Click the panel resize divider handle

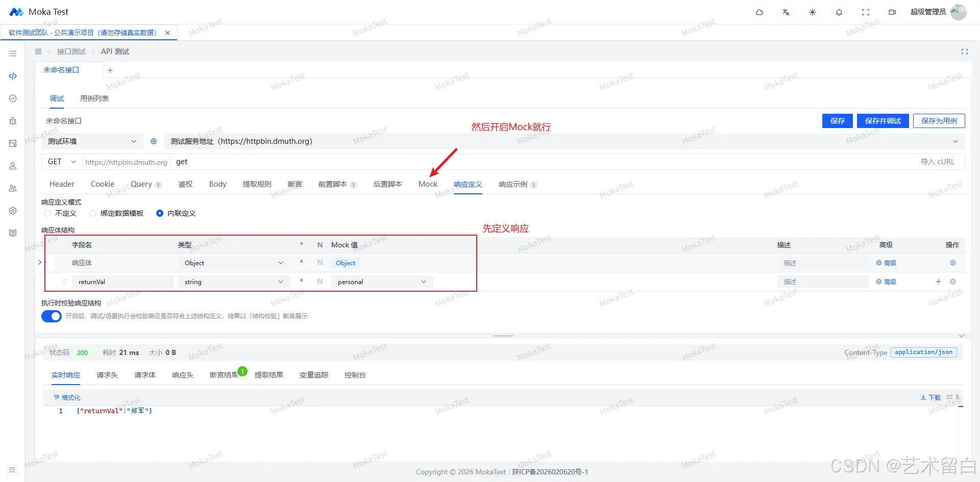(x=503, y=336)
